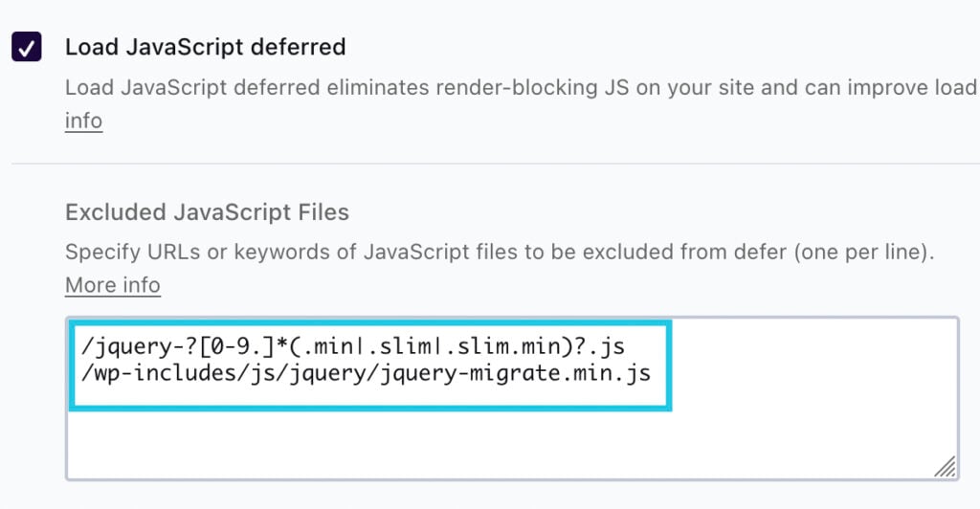Viewport: 980px width, 509px height.
Task: Click the 'Excluded JavaScript Files' heading
Action: pos(207,212)
